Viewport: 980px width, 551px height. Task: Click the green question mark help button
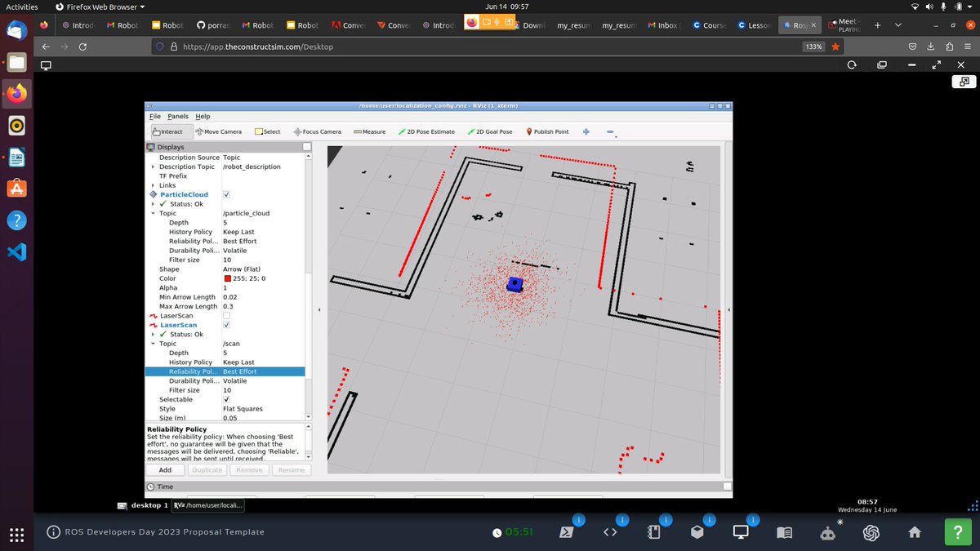[x=958, y=532]
